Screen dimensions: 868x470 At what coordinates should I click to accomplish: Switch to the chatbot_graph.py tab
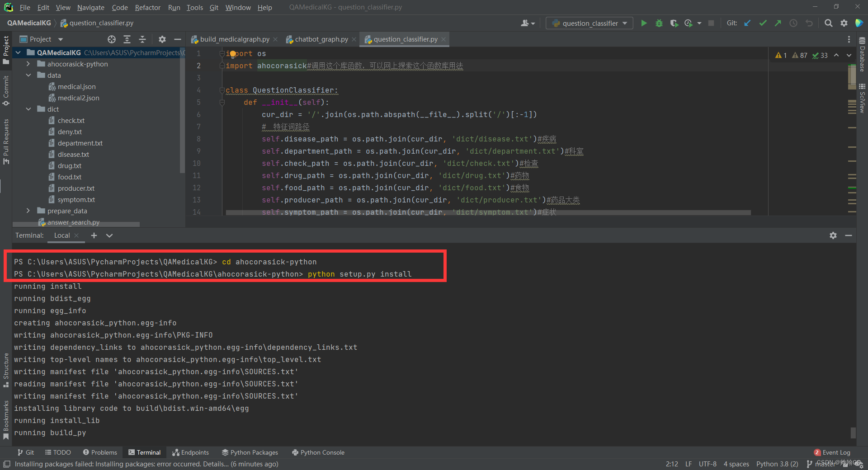tap(321, 39)
